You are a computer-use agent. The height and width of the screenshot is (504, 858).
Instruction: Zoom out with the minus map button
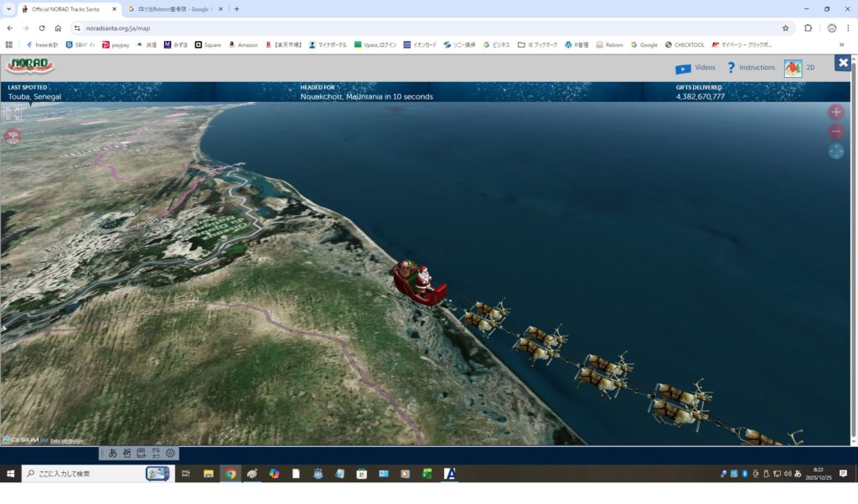[x=835, y=131]
